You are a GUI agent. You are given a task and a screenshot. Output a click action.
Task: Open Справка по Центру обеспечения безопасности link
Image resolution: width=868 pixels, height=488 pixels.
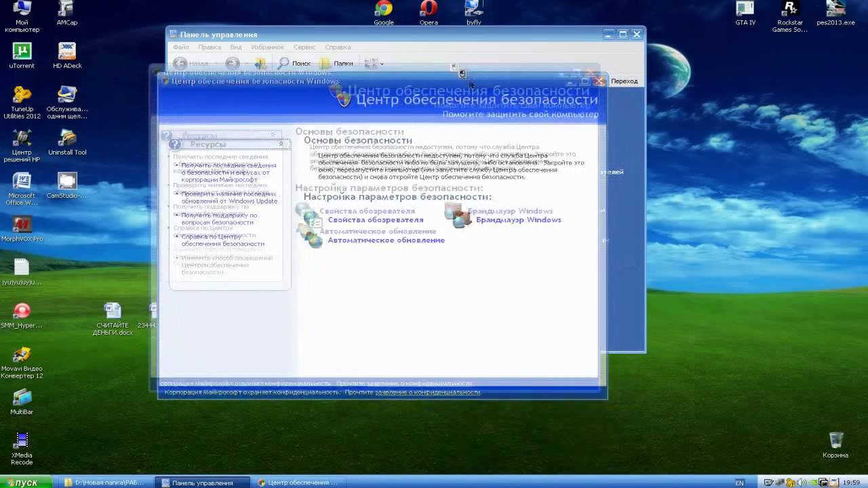pyautogui.click(x=223, y=240)
